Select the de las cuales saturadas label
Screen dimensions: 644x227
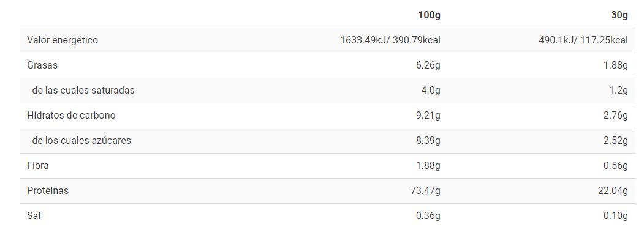click(x=83, y=91)
